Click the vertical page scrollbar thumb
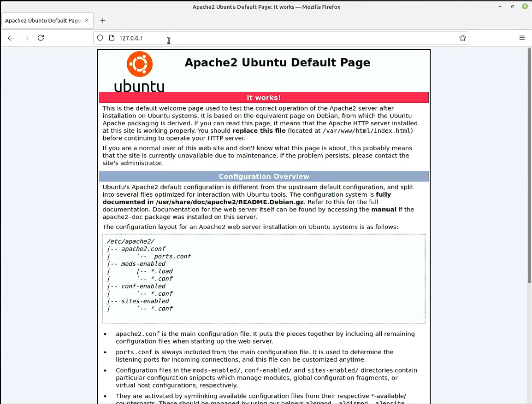Screen dimensions: 532x404 (529, 166)
